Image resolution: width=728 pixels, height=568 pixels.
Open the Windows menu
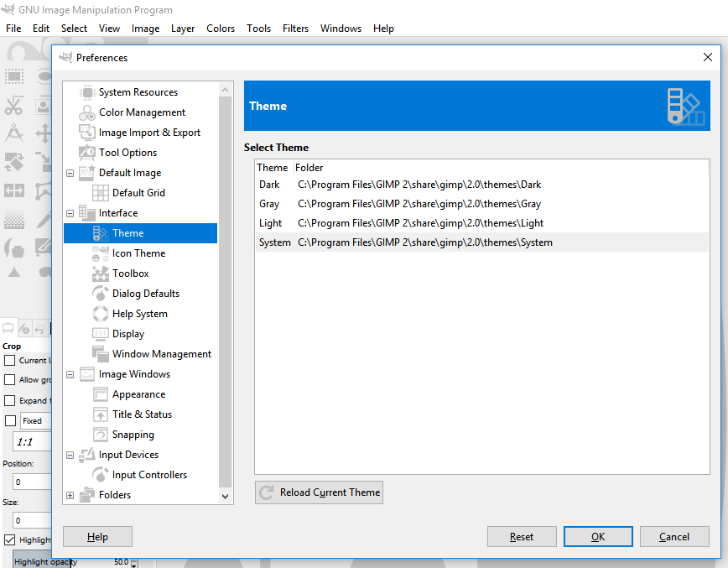click(341, 29)
